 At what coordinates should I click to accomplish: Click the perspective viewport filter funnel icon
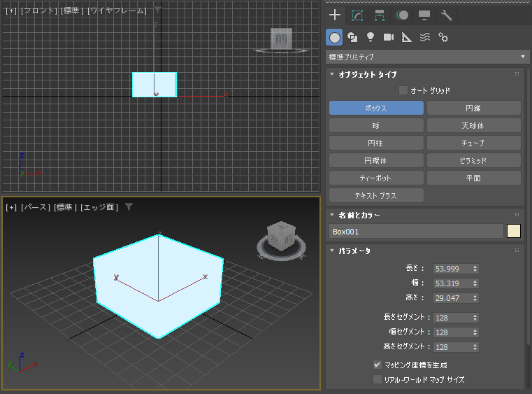pos(129,206)
